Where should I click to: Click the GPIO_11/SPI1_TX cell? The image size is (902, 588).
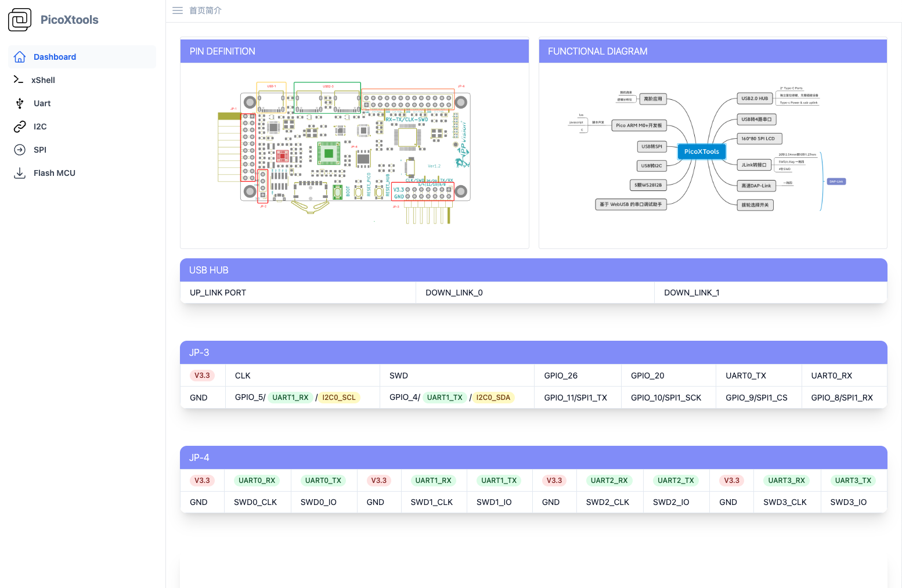coord(578,398)
